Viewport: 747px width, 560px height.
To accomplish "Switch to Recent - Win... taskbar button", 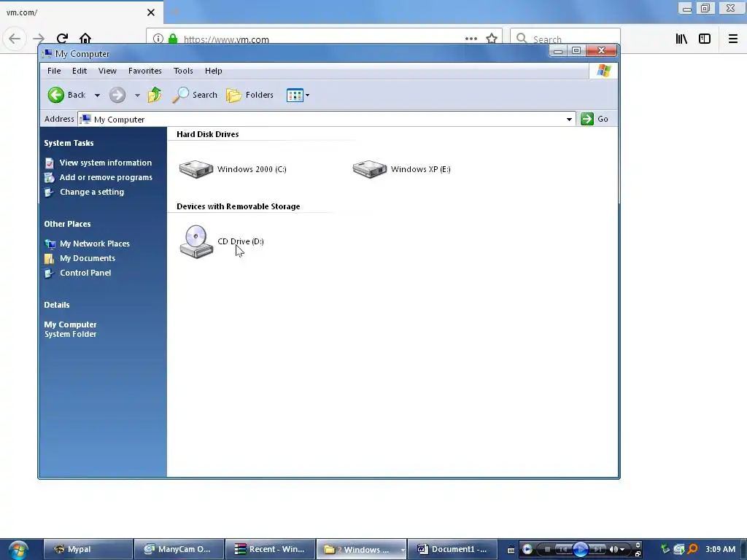I will point(270,549).
